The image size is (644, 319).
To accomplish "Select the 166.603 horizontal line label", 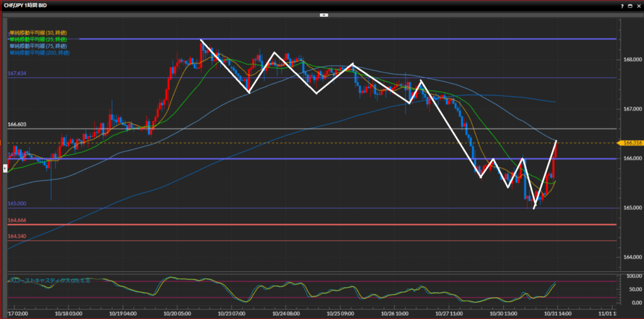I will (x=17, y=124).
